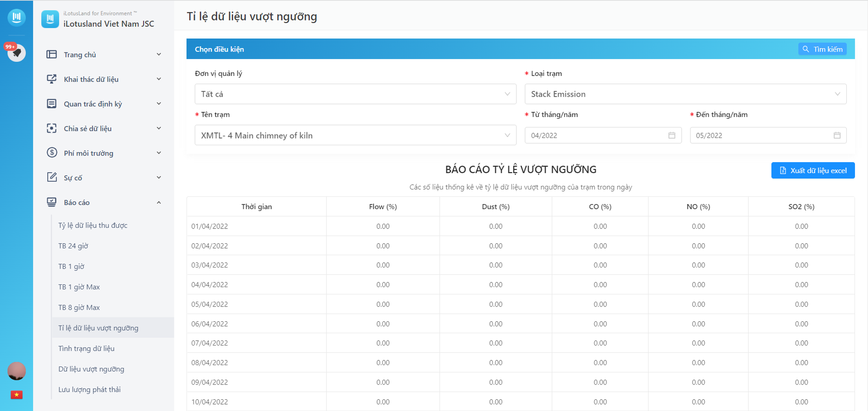Collapse Báo cáo section chevron
This screenshot has width=868, height=411.
click(x=159, y=202)
